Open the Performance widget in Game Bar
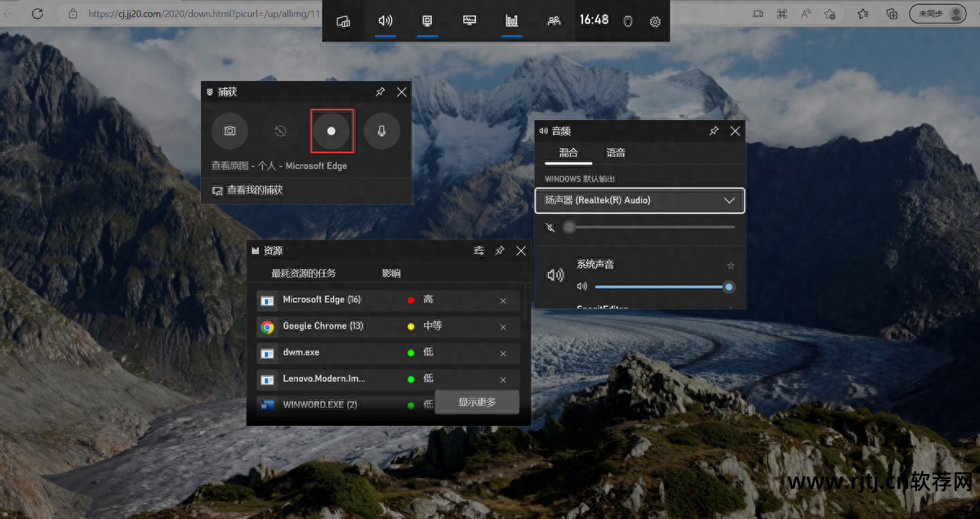The image size is (980, 519). 470,20
